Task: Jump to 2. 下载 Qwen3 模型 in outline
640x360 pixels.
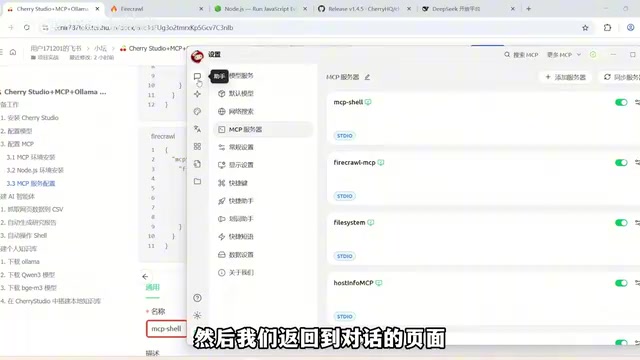Action: pos(28,275)
